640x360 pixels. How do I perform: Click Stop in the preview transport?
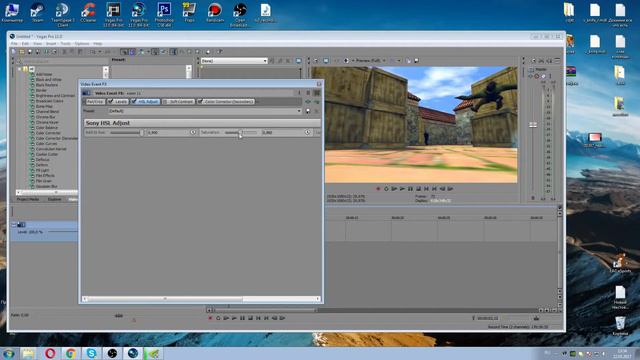[x=418, y=189]
